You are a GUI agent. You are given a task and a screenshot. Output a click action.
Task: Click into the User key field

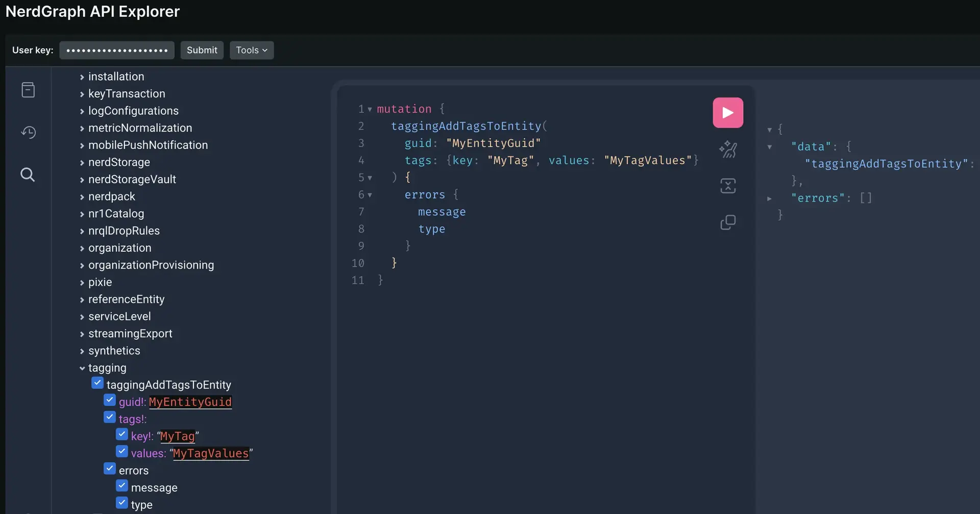[x=117, y=50]
